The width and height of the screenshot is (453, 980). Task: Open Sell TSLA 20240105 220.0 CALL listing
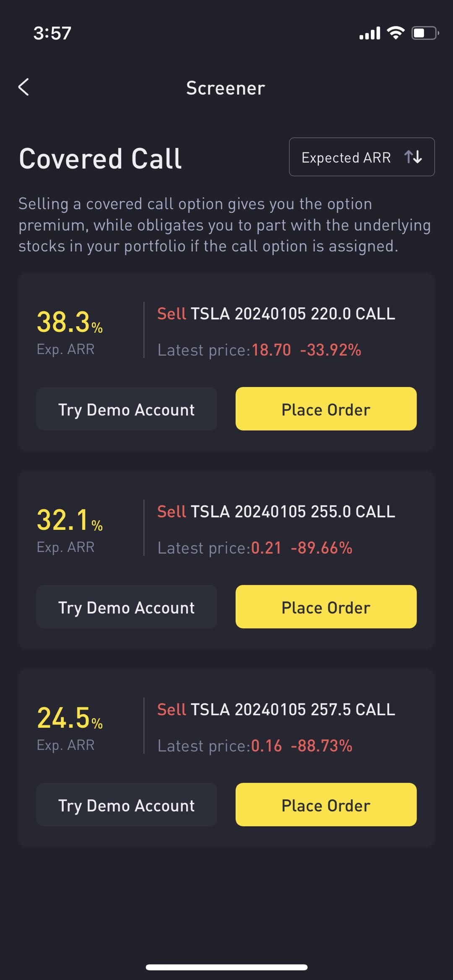click(276, 314)
